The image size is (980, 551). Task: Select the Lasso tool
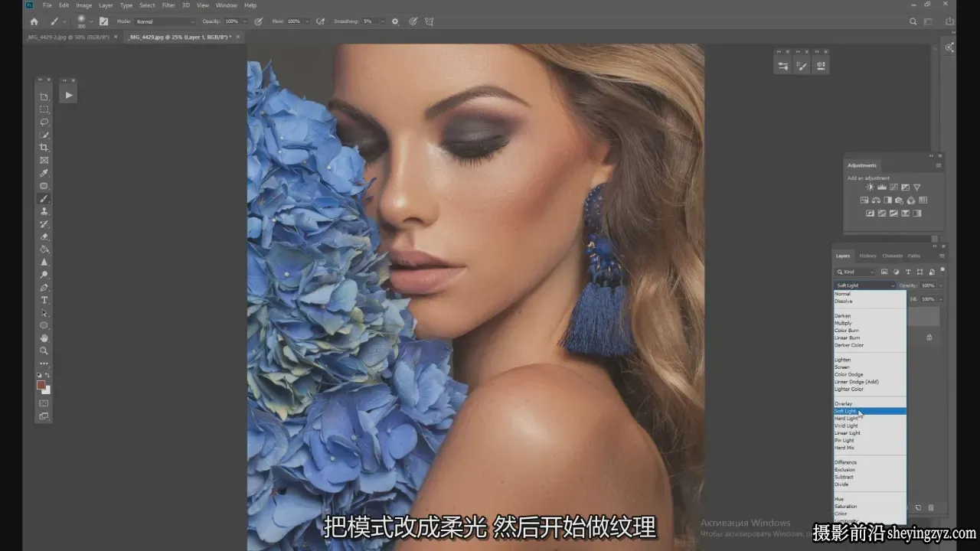pos(44,122)
